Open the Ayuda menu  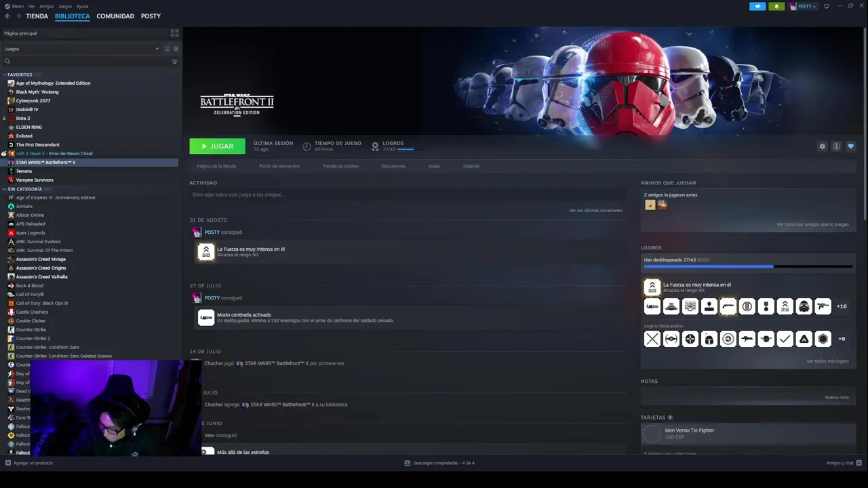coord(82,6)
